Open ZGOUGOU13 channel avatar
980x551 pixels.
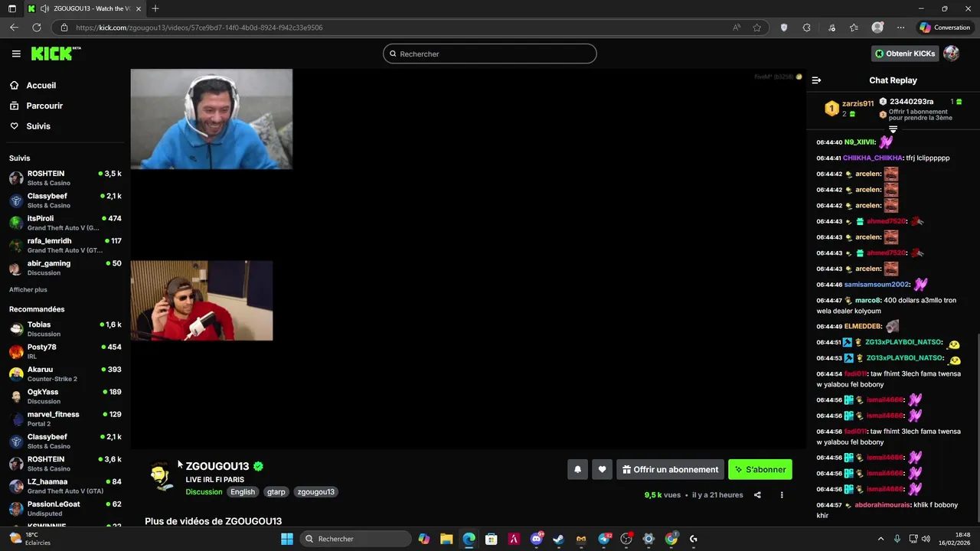(x=161, y=476)
